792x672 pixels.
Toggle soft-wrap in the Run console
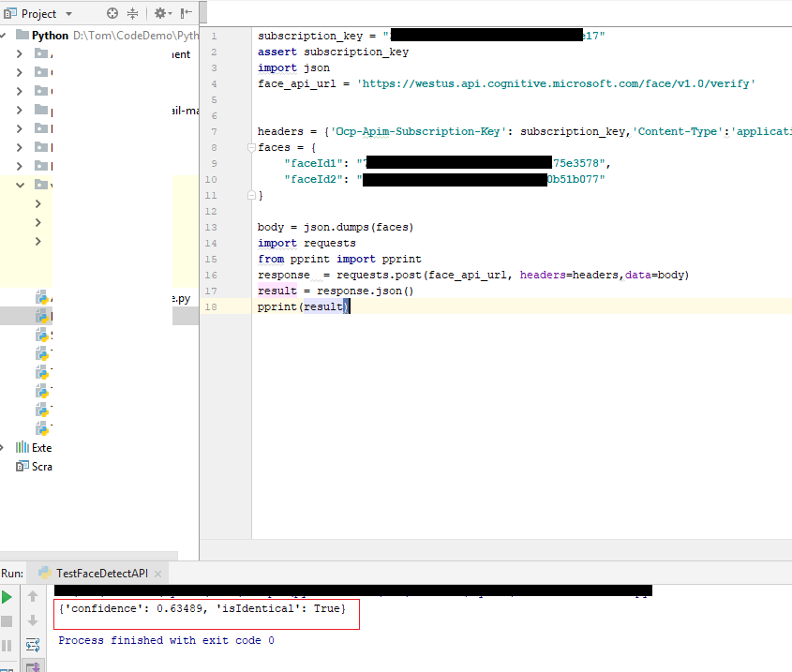click(33, 645)
